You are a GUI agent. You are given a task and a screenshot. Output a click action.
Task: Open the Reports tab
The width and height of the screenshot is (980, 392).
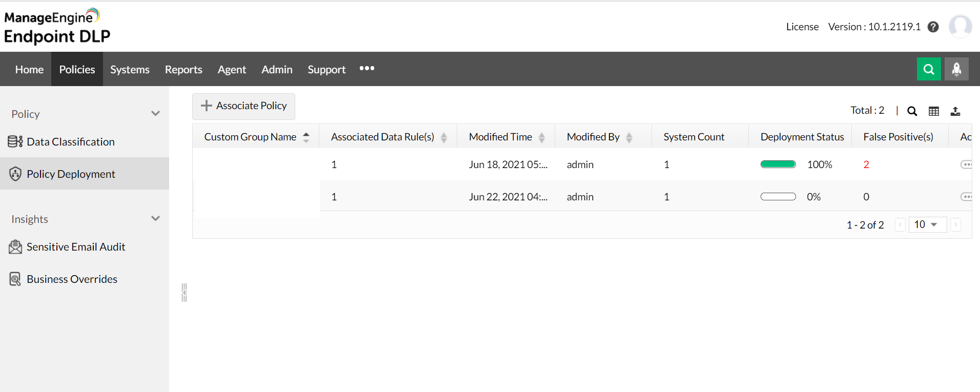[x=183, y=69]
